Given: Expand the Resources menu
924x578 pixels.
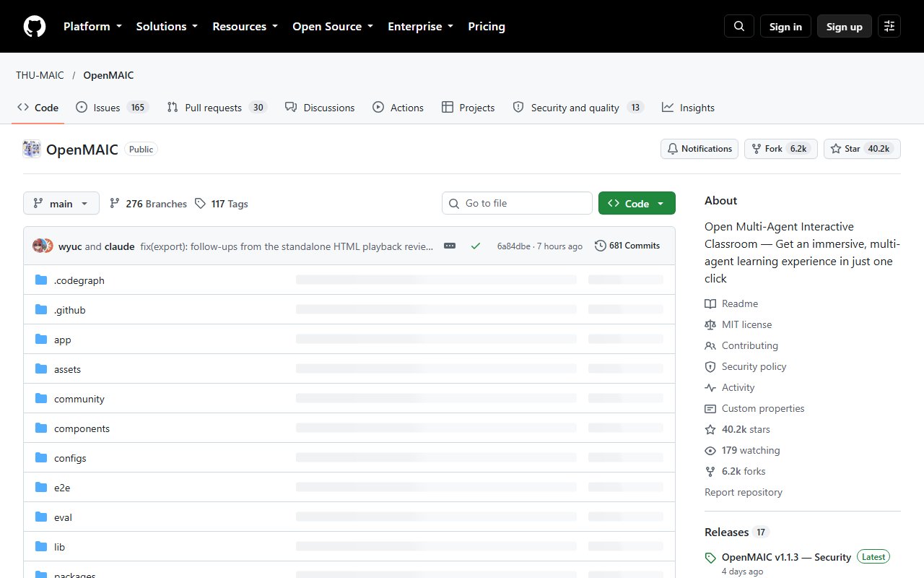Looking at the screenshot, I should click(x=246, y=27).
